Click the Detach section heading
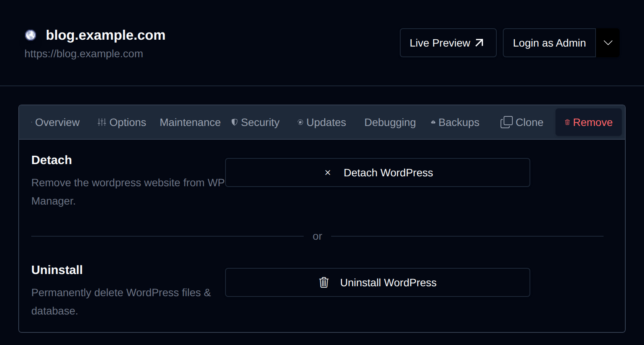The height and width of the screenshot is (345, 644). point(52,160)
